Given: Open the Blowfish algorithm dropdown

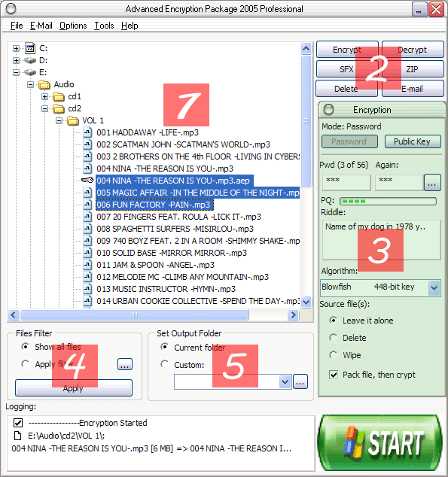Looking at the screenshot, I should [x=434, y=288].
